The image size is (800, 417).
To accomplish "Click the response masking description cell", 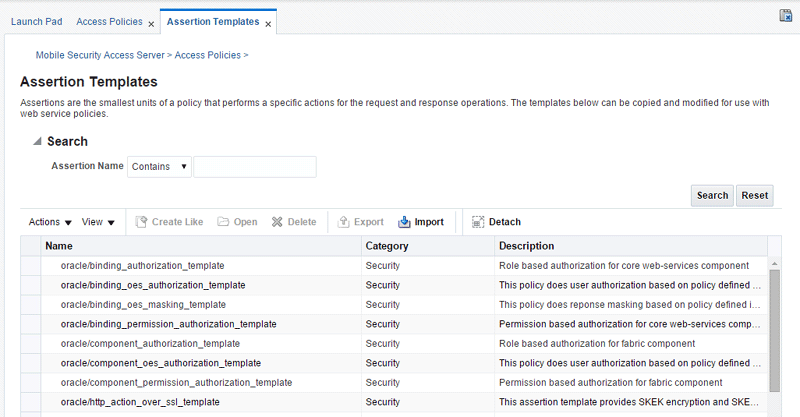I will pos(630,305).
